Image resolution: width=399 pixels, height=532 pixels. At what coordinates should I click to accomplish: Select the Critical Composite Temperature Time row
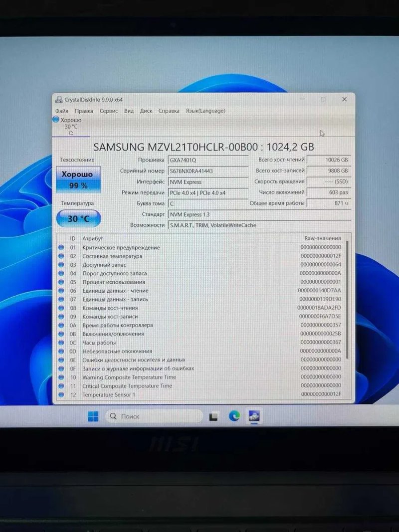[200, 386]
